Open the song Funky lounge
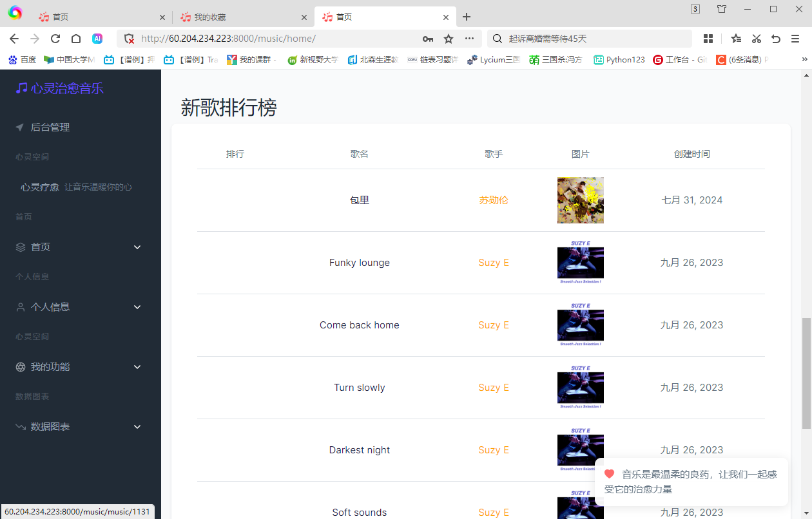The height and width of the screenshot is (519, 812). (x=360, y=263)
